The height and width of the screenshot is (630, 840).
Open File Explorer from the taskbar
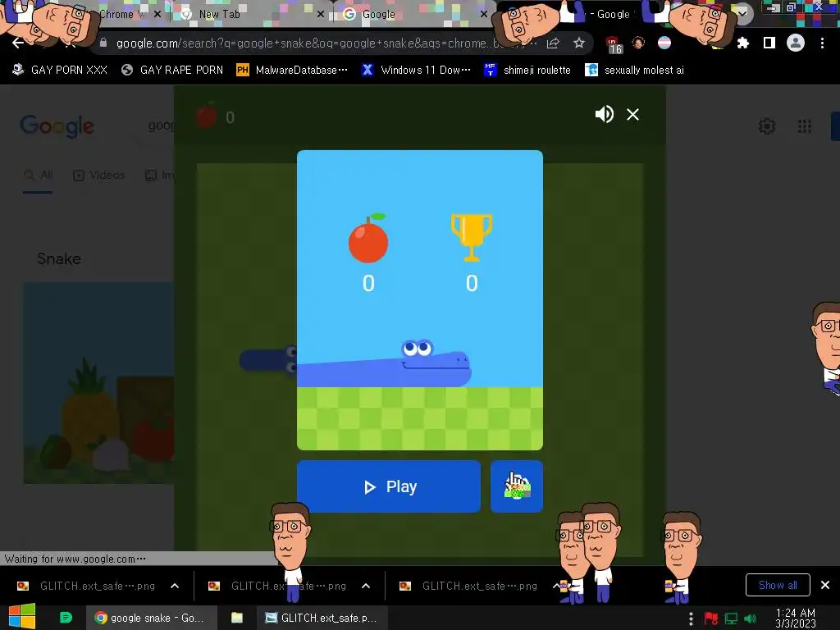pyautogui.click(x=237, y=619)
